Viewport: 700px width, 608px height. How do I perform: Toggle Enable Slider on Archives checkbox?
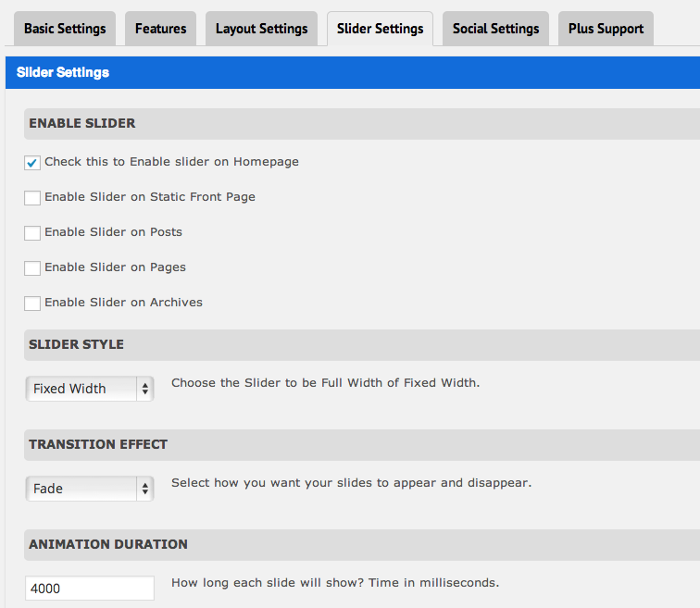click(32, 304)
